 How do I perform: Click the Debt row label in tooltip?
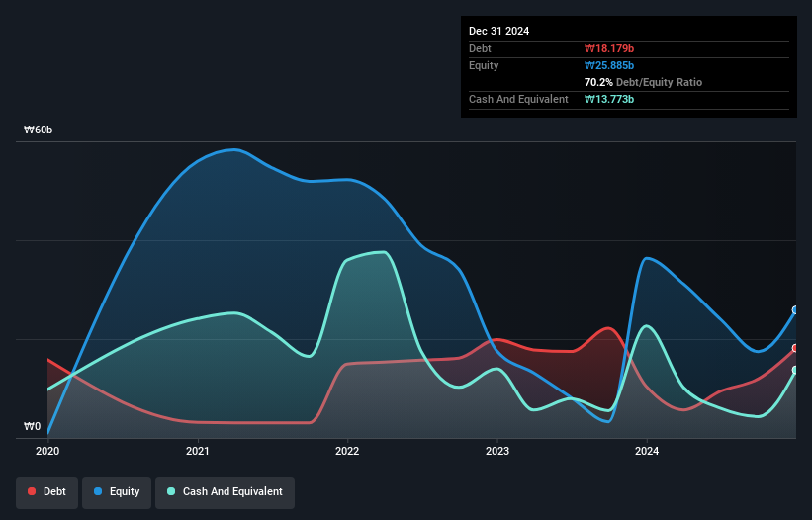point(480,48)
